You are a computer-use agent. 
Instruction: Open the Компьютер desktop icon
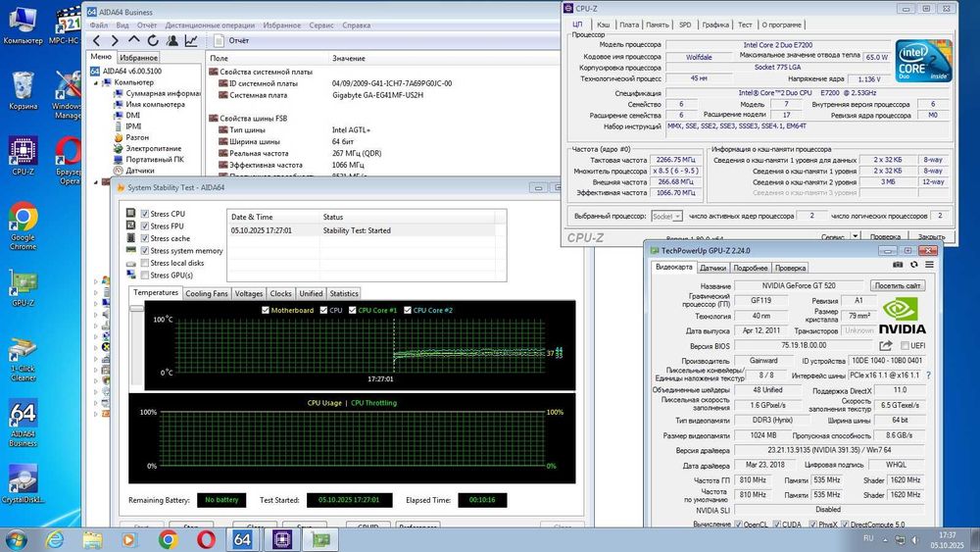point(24,25)
